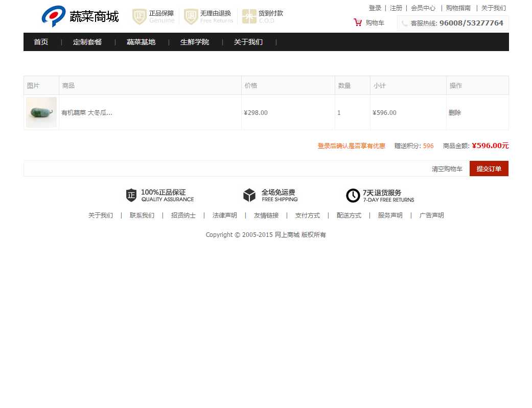The height and width of the screenshot is (408, 532).
Task: Go to 蔬菜基地 in navigation bar
Action: tap(141, 42)
